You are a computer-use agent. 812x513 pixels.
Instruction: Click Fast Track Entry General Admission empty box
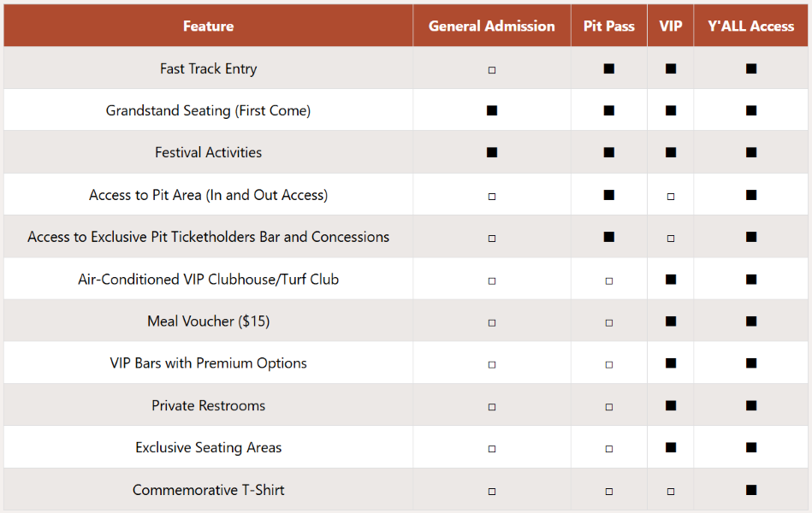click(x=492, y=69)
